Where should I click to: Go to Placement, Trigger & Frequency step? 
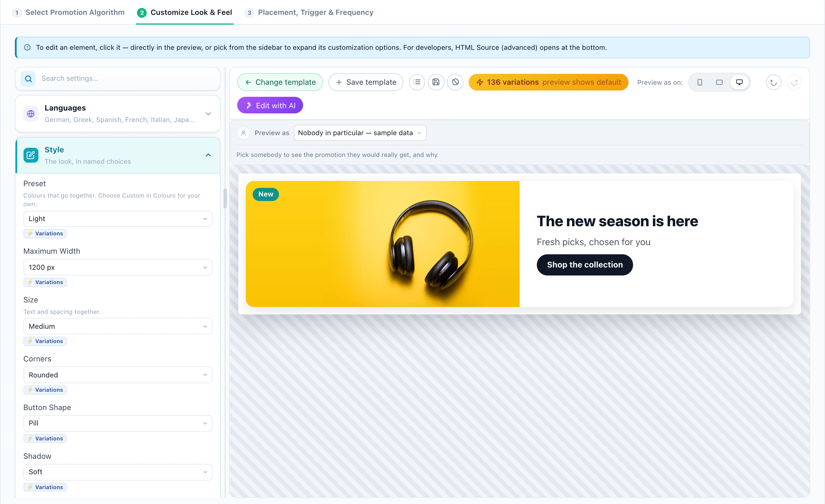(309, 12)
